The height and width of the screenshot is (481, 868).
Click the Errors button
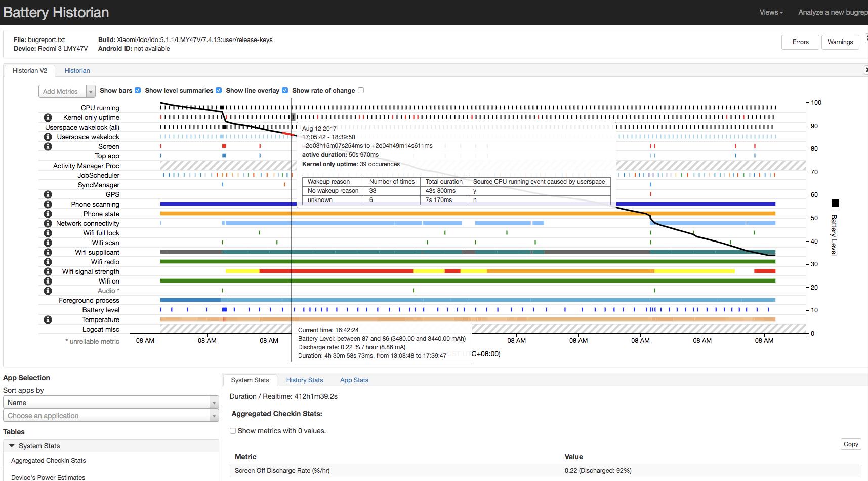point(800,42)
